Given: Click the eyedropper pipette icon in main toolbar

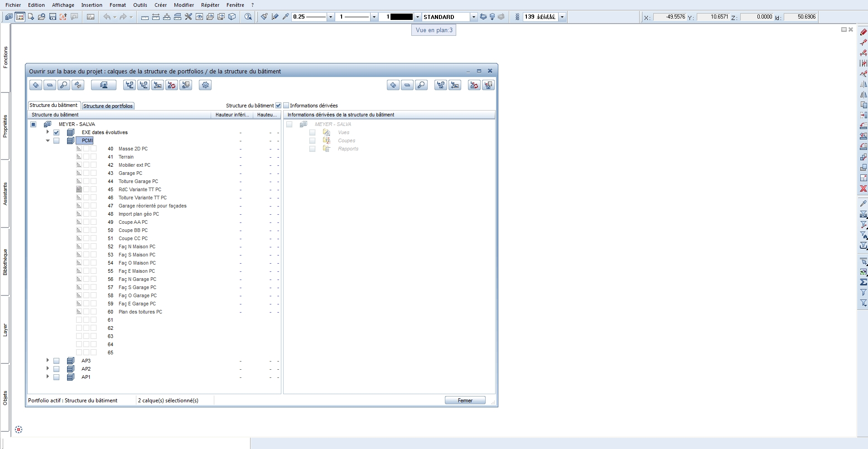Looking at the screenshot, I should (x=286, y=17).
